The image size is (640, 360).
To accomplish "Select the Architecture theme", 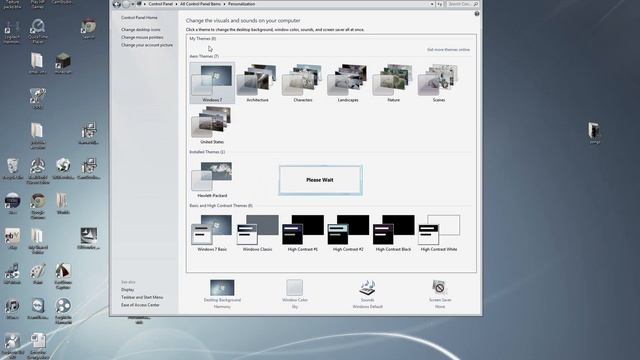I will 258,82.
